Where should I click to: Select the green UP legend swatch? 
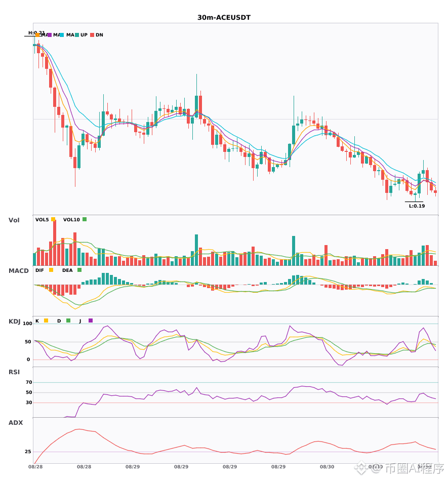[77, 35]
